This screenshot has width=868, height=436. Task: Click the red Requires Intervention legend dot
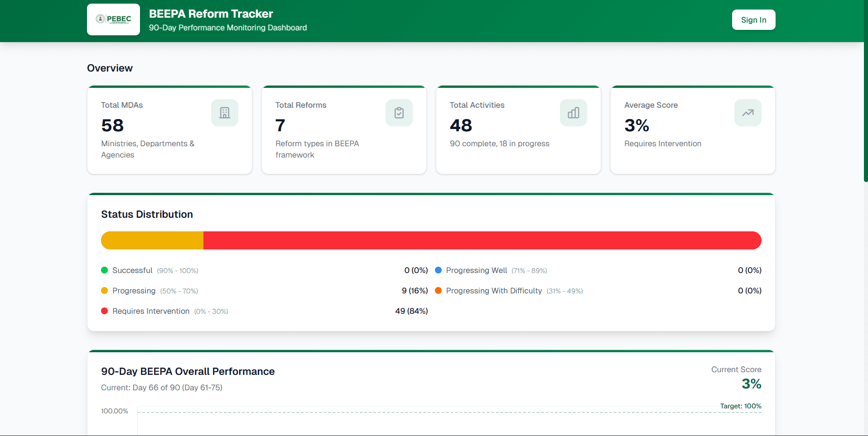(104, 311)
